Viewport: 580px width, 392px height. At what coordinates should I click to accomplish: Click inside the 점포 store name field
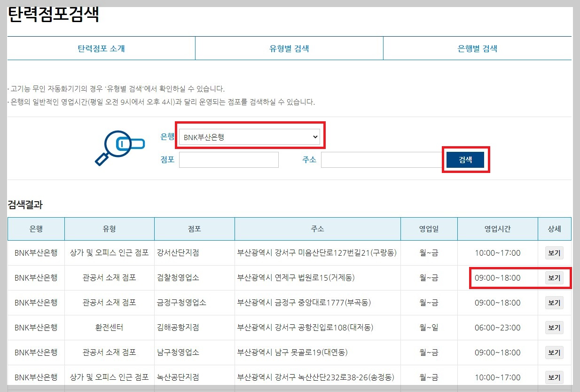tap(228, 159)
